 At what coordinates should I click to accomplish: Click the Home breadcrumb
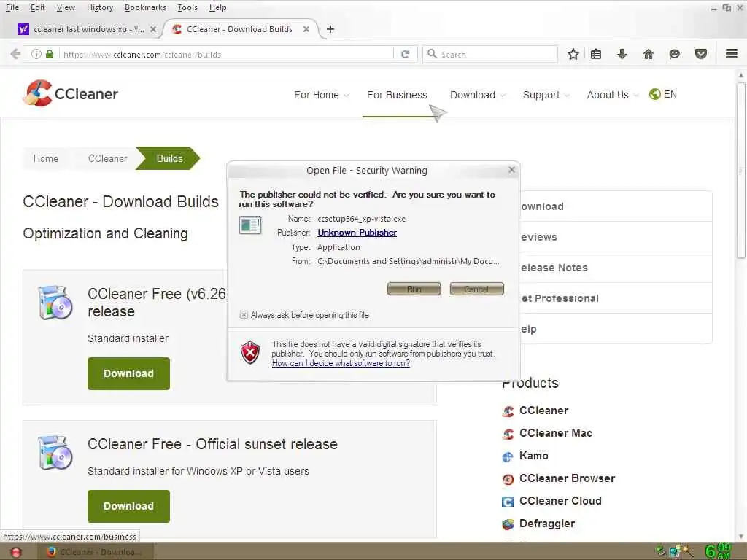tap(46, 158)
